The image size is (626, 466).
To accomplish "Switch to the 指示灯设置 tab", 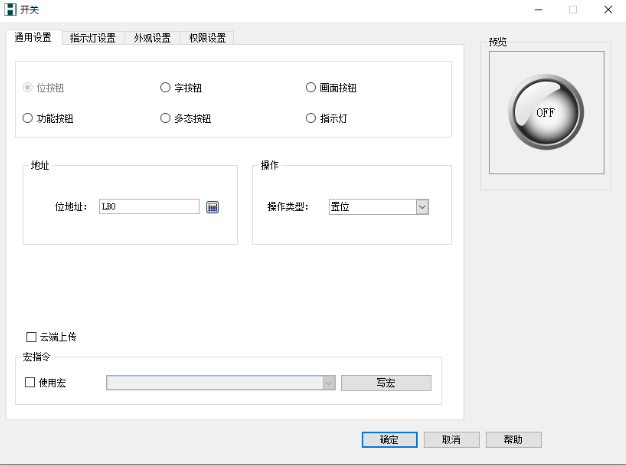I will [x=92, y=38].
